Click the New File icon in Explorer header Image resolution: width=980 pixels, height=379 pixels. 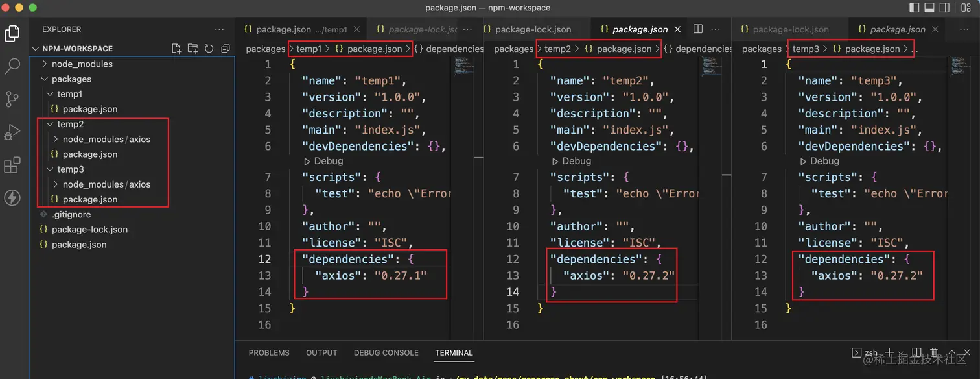click(x=176, y=49)
